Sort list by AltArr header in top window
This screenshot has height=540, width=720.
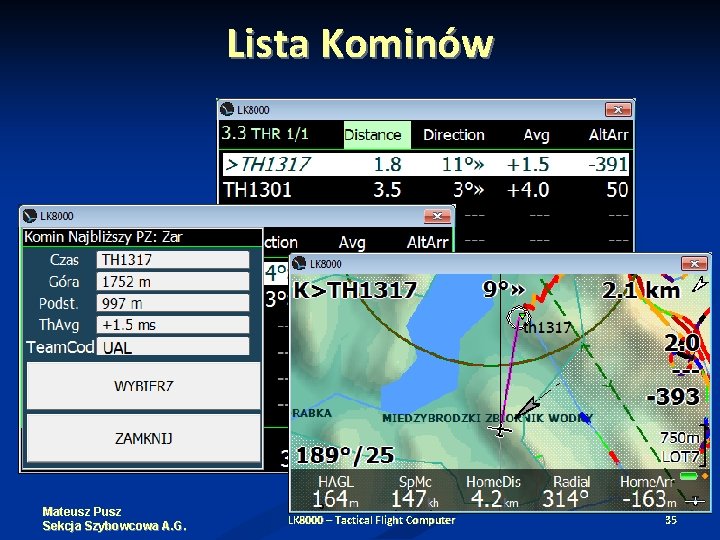pyautogui.click(x=608, y=135)
